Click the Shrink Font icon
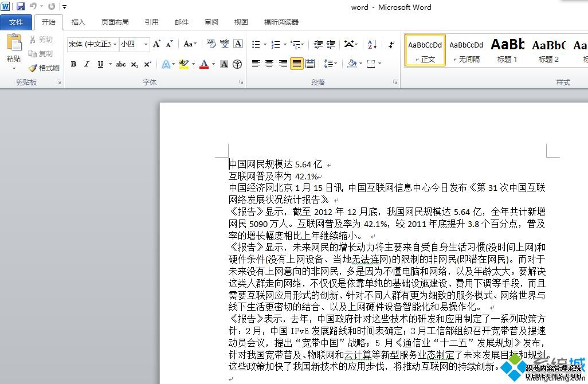Image resolution: width=588 pixels, height=384 pixels. [x=170, y=44]
